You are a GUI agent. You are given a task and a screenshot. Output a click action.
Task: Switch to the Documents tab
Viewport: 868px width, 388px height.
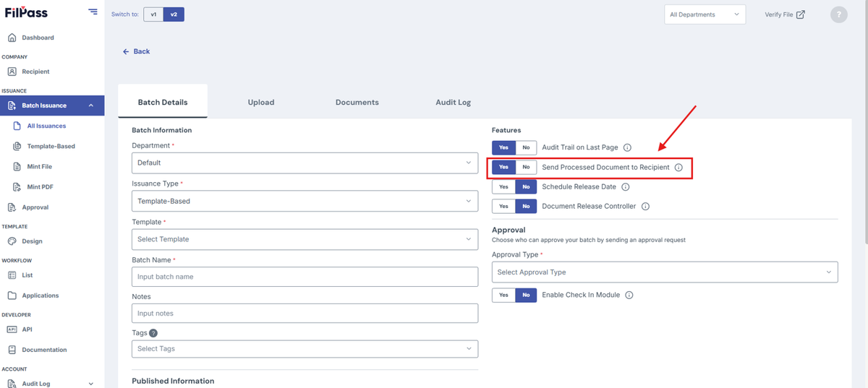pos(357,103)
